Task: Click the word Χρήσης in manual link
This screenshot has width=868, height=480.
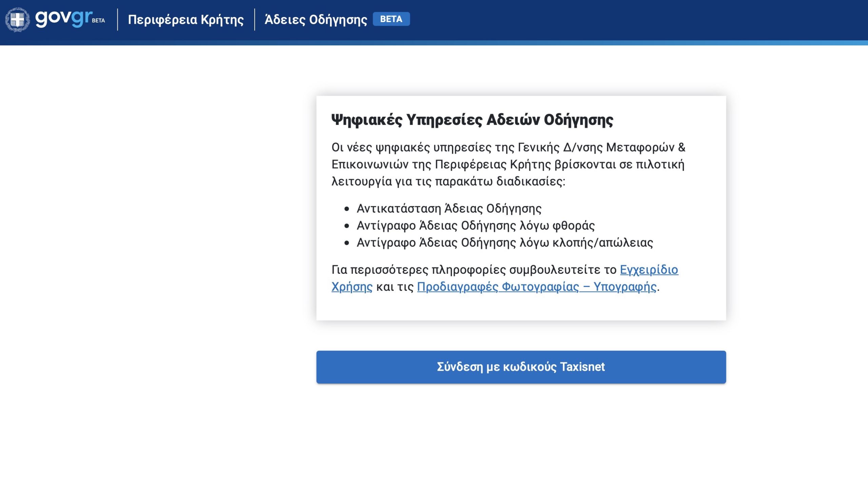Action: point(352,287)
